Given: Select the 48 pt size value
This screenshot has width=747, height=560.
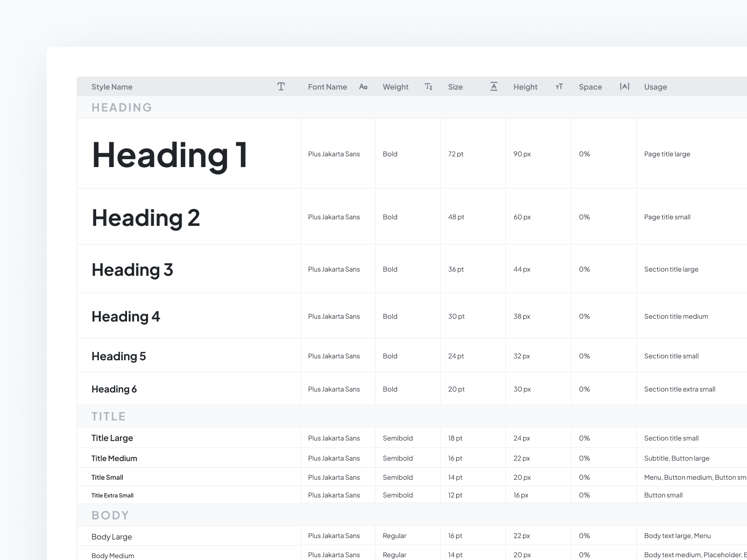Looking at the screenshot, I should [456, 217].
